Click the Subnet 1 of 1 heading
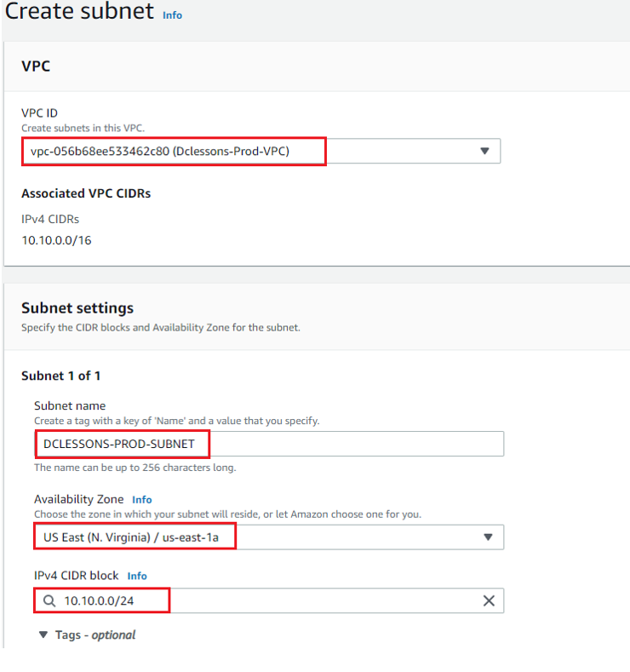This screenshot has height=672, width=630. click(x=60, y=376)
